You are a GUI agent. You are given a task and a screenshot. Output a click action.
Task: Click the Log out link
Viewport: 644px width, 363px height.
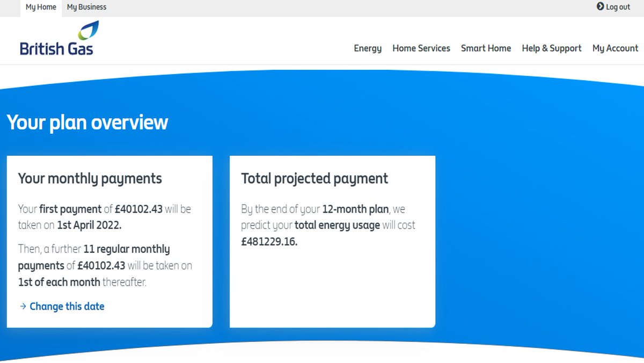(613, 7)
